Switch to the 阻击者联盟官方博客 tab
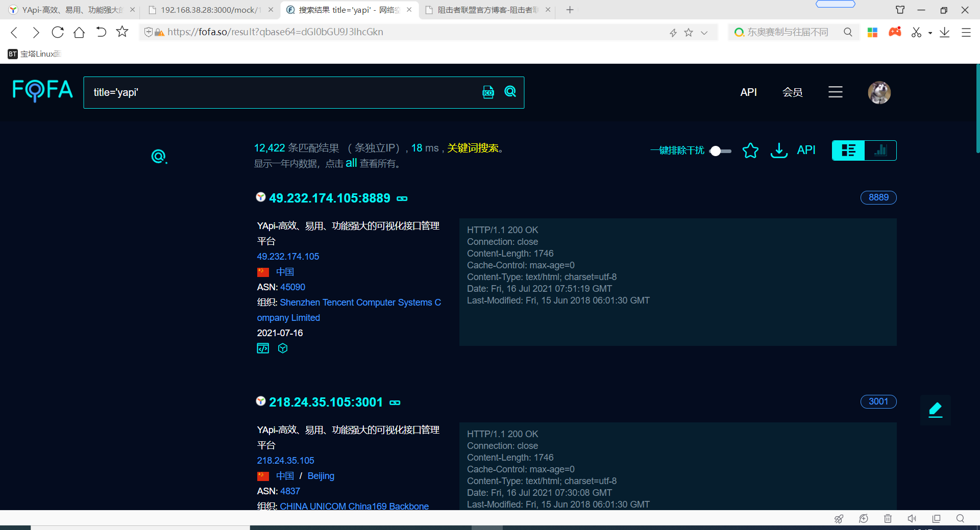Image resolution: width=980 pixels, height=530 pixels. (488, 10)
